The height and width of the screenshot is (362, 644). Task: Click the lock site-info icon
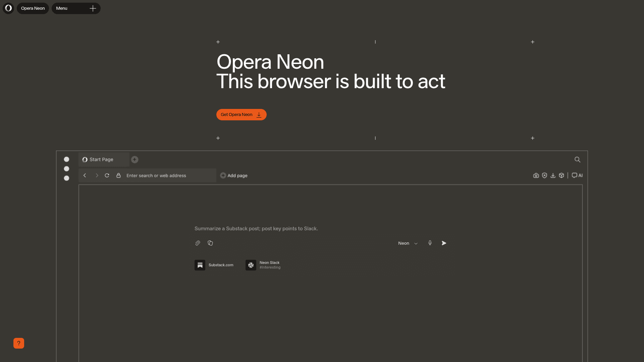point(118,175)
